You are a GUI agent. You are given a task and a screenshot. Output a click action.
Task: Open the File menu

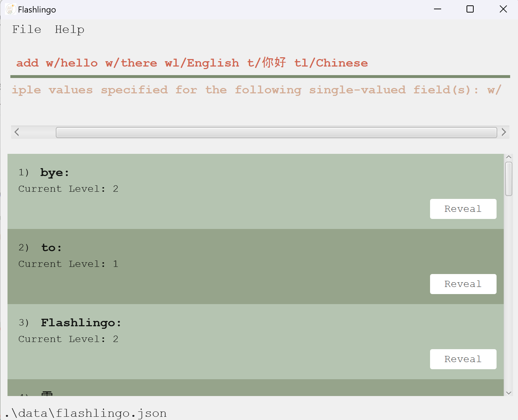tap(27, 29)
